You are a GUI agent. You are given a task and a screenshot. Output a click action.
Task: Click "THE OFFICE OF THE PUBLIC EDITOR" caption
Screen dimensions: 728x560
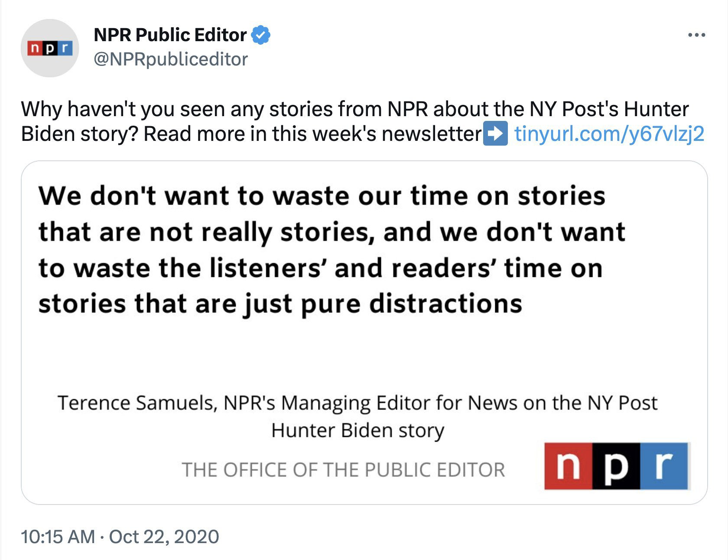pyautogui.click(x=343, y=470)
